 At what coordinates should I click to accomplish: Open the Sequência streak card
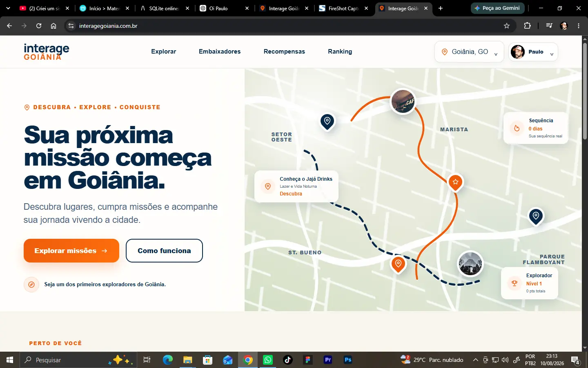click(x=536, y=128)
